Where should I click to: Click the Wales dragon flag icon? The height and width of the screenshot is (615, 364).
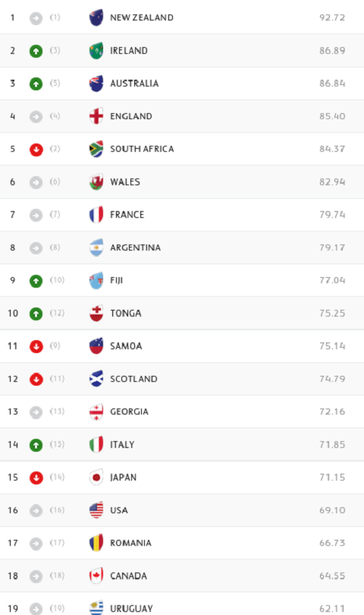pos(96,182)
